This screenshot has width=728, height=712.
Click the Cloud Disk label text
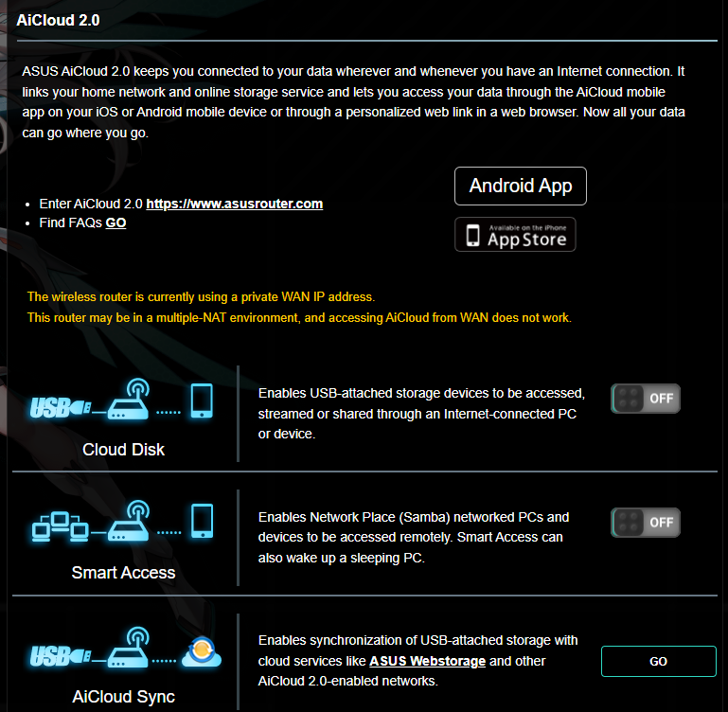(123, 450)
